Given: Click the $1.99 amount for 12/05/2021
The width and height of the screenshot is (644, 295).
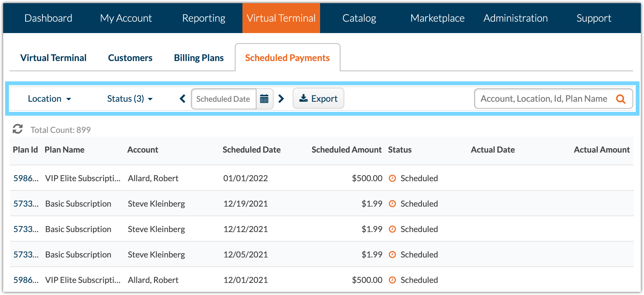Looking at the screenshot, I should click(x=372, y=255).
